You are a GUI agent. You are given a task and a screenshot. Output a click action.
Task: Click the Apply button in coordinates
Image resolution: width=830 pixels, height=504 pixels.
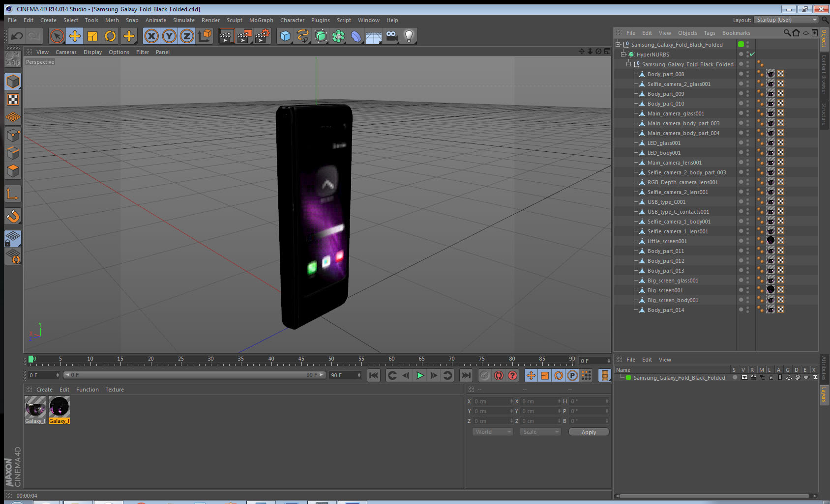point(589,432)
